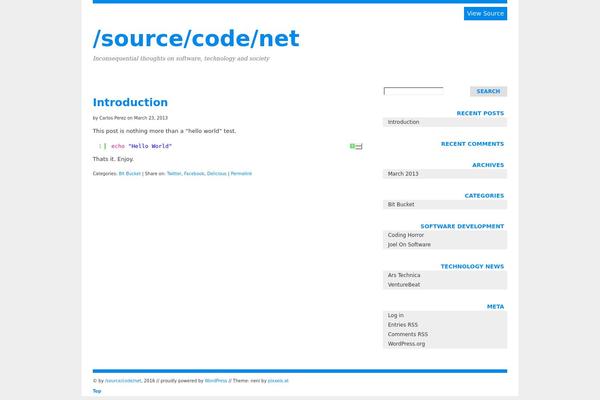
Task: Click the Archives sidebar heading
Action: coord(488,165)
